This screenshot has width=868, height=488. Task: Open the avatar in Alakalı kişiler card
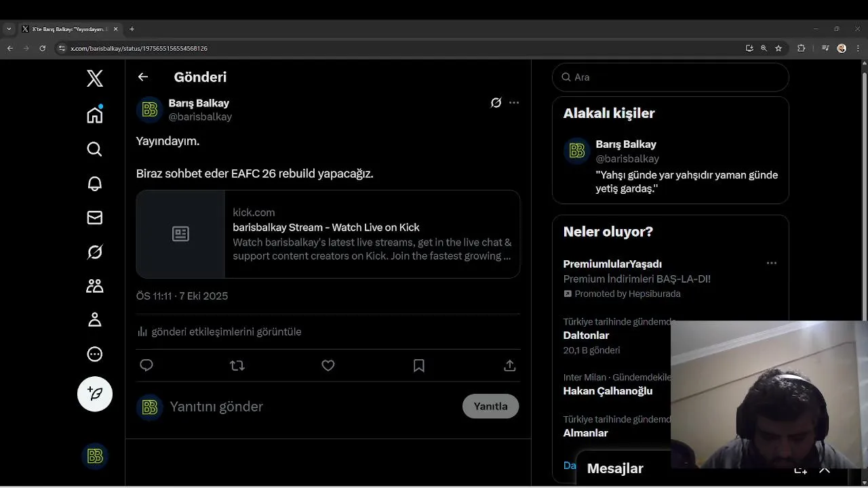click(577, 151)
